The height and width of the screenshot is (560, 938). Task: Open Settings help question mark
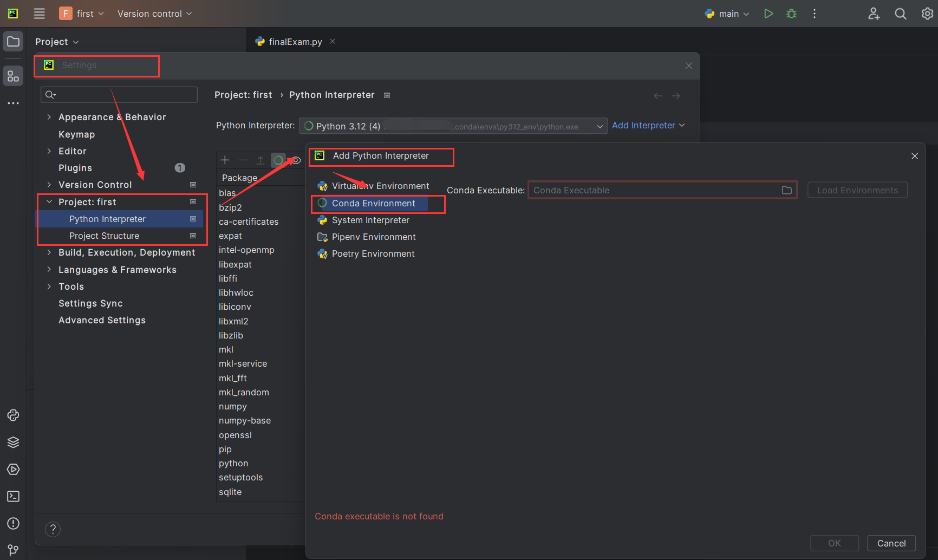53,529
